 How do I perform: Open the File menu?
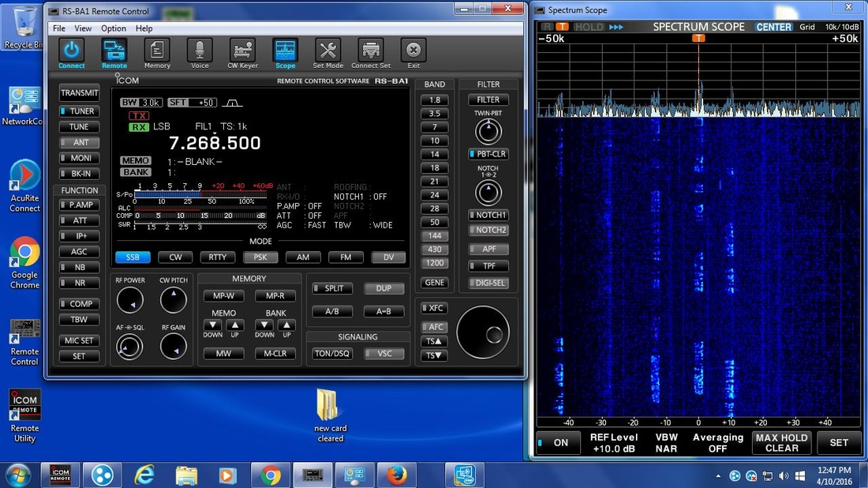(x=58, y=28)
